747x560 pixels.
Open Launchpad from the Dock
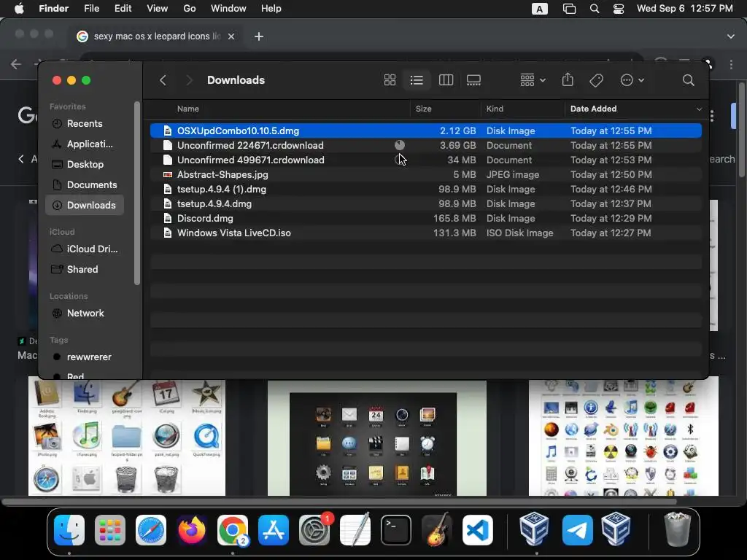(x=110, y=530)
